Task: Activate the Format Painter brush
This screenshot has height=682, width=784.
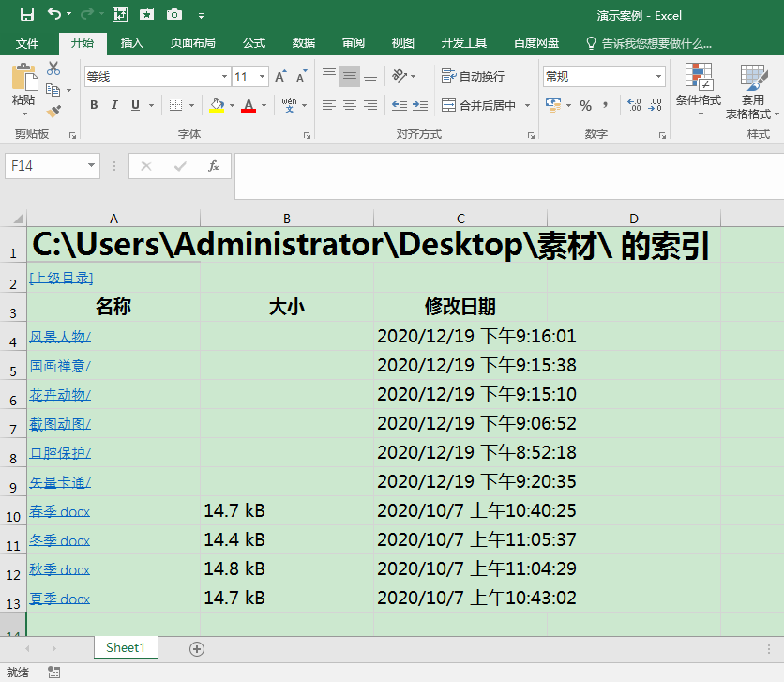Action: coord(53,111)
